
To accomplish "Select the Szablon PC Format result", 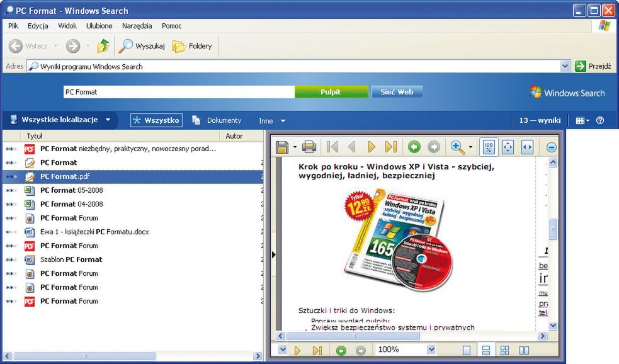I will (x=133, y=259).
